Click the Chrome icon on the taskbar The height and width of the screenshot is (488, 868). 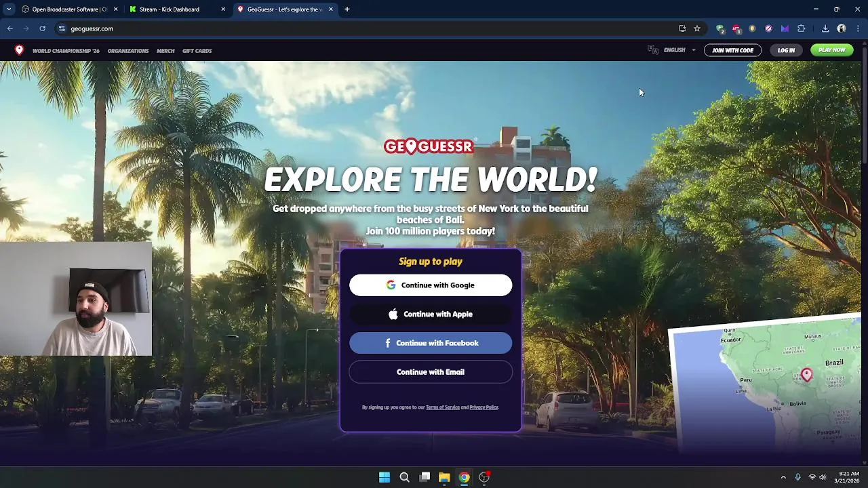tap(464, 477)
